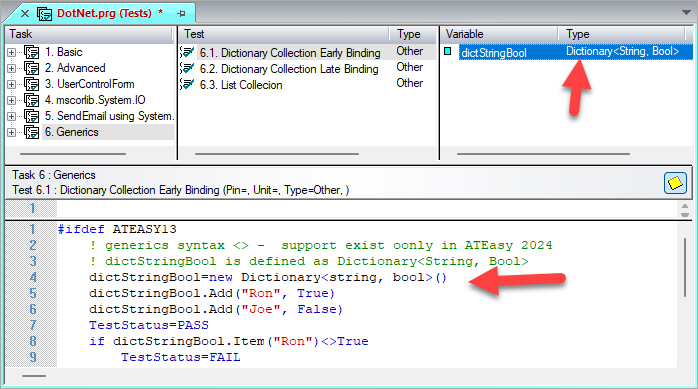Viewport: 698px width, 389px height.
Task: Select test 6.1. Dictionary Collection Early Binding
Action: pyautogui.click(x=290, y=53)
